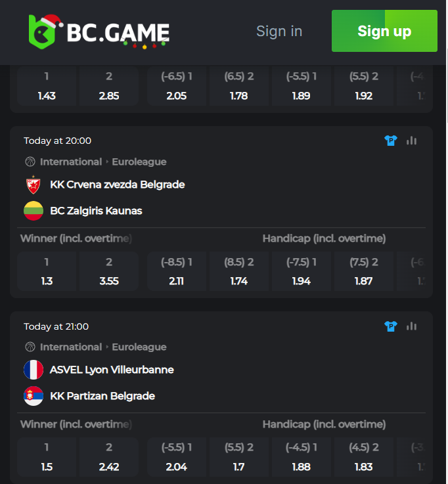Open Euroleague link in the 20:00 match
The image size is (448, 484).
[x=139, y=162]
